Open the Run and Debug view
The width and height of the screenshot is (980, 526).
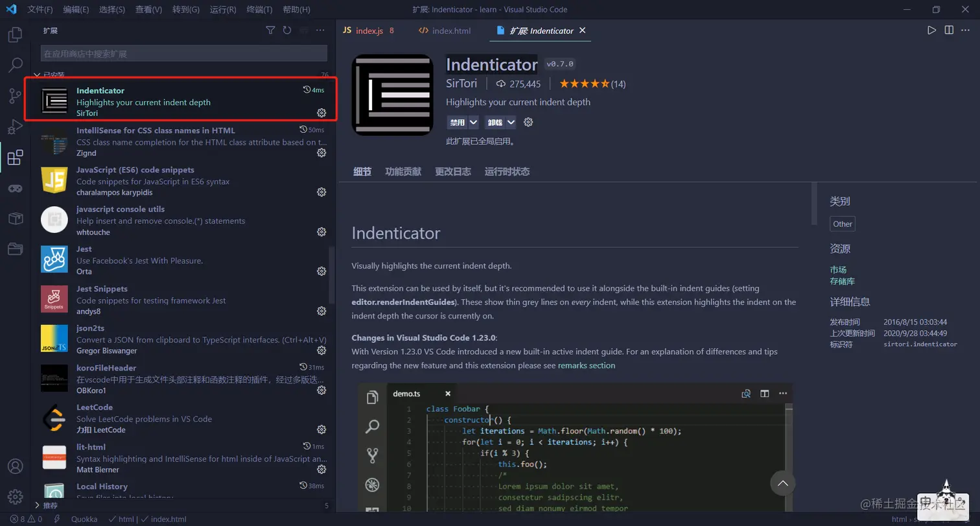[x=15, y=126]
